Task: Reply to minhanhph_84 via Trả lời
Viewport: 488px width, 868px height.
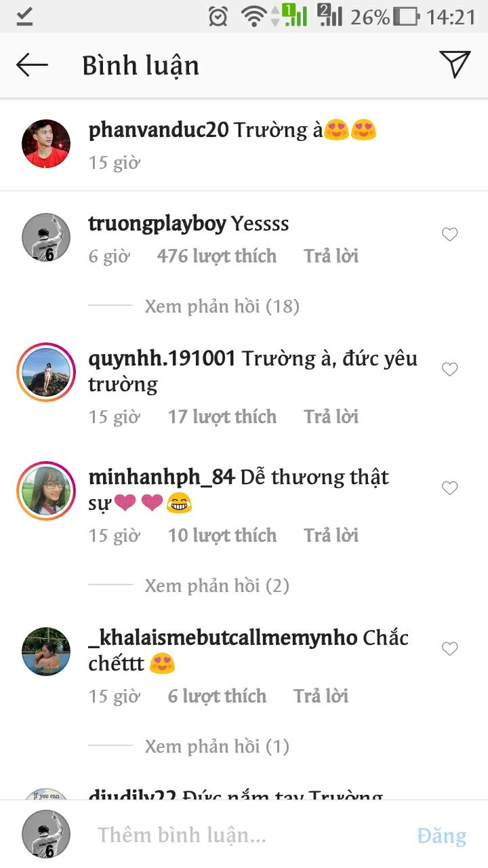Action: click(x=331, y=536)
